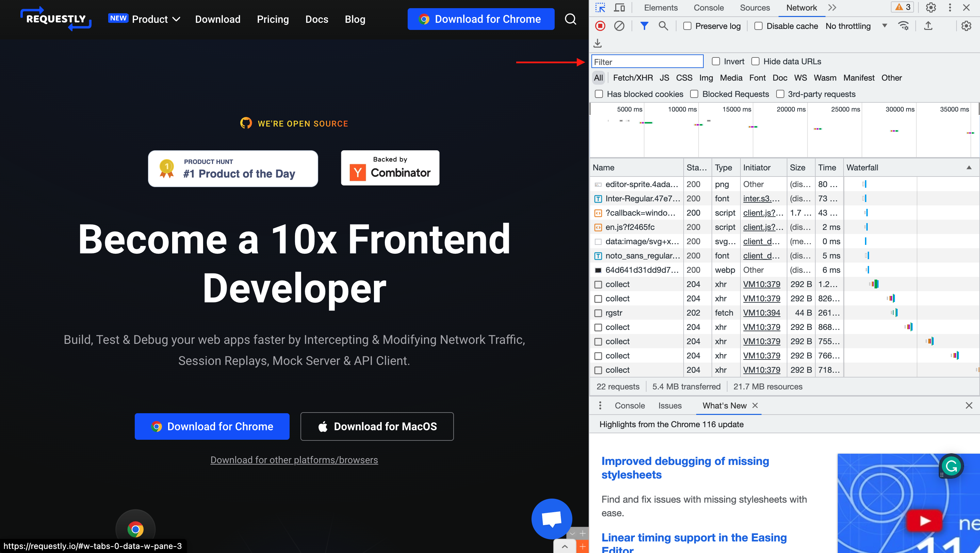Toggle the network filter funnel icon
Image resolution: width=980 pixels, height=553 pixels.
(644, 26)
